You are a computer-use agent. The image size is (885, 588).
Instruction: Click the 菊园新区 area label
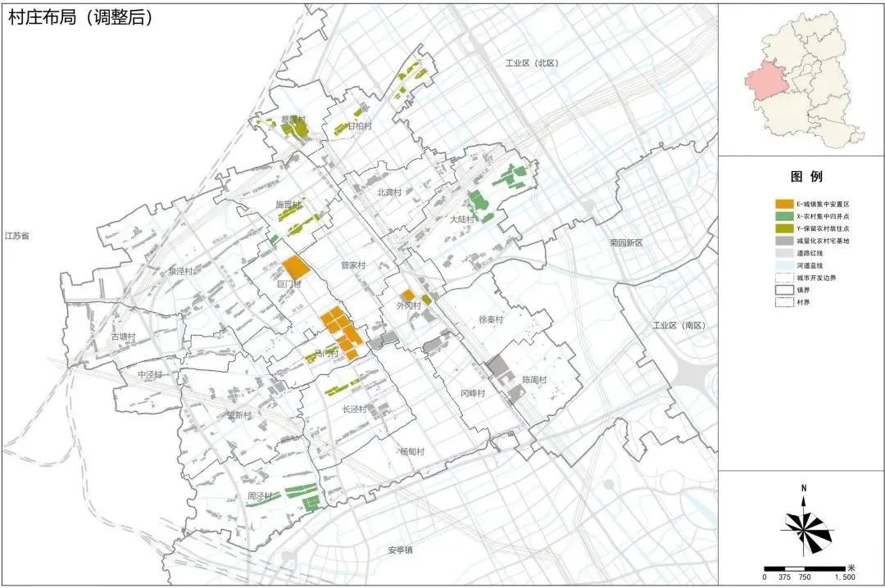click(x=626, y=243)
